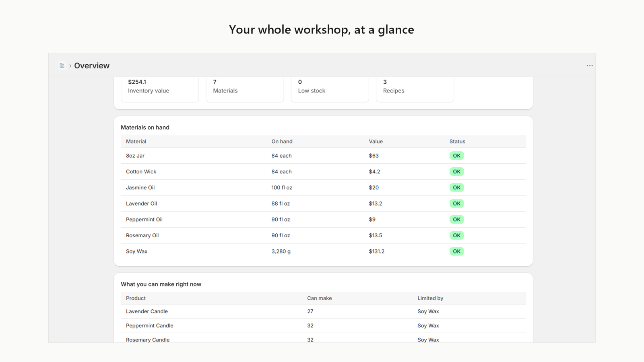Click the What you can make right now heading
The image size is (644, 362).
[x=161, y=284]
